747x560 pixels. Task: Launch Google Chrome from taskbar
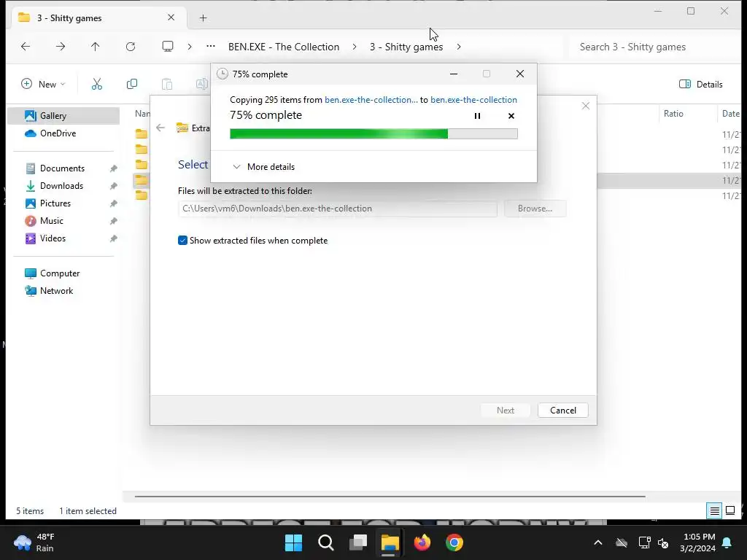[x=454, y=542]
